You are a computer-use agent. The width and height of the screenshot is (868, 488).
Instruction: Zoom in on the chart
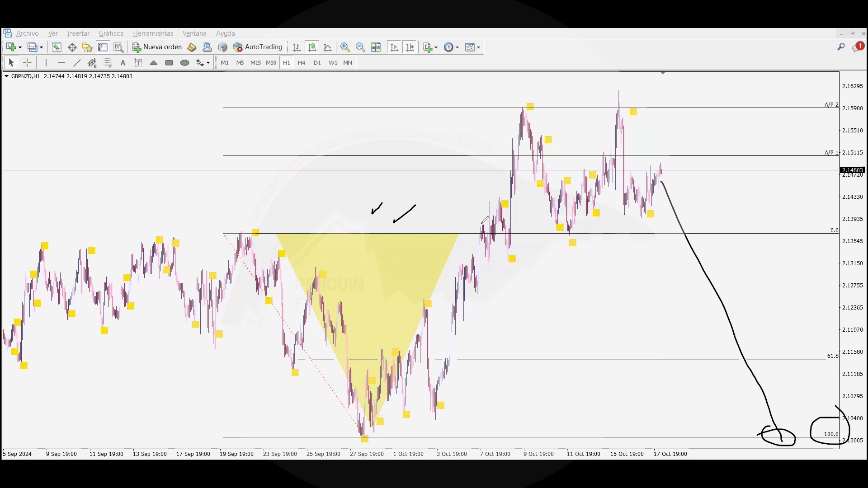[x=345, y=47]
